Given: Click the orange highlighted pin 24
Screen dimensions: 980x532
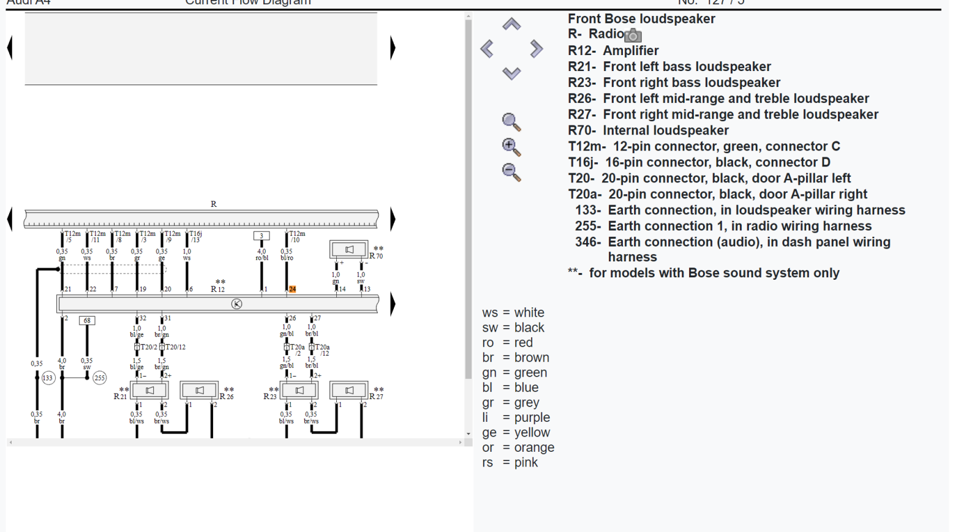Looking at the screenshot, I should click(x=293, y=289).
